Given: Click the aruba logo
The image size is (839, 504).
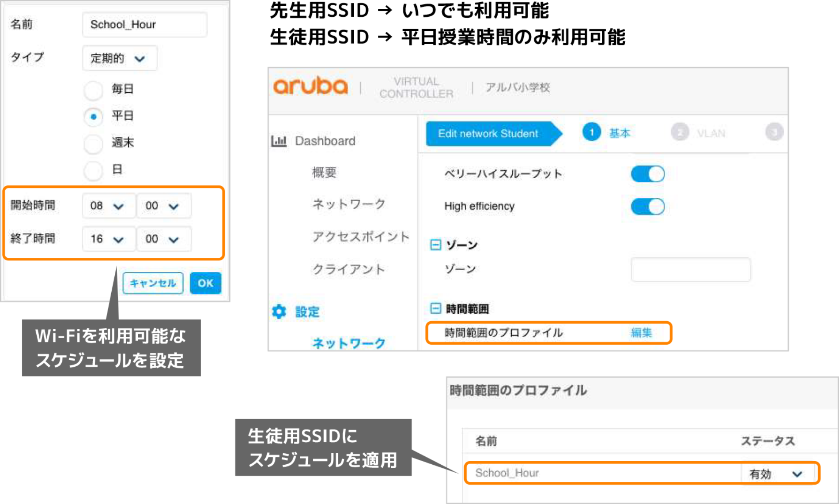Looking at the screenshot, I should pyautogui.click(x=311, y=86).
